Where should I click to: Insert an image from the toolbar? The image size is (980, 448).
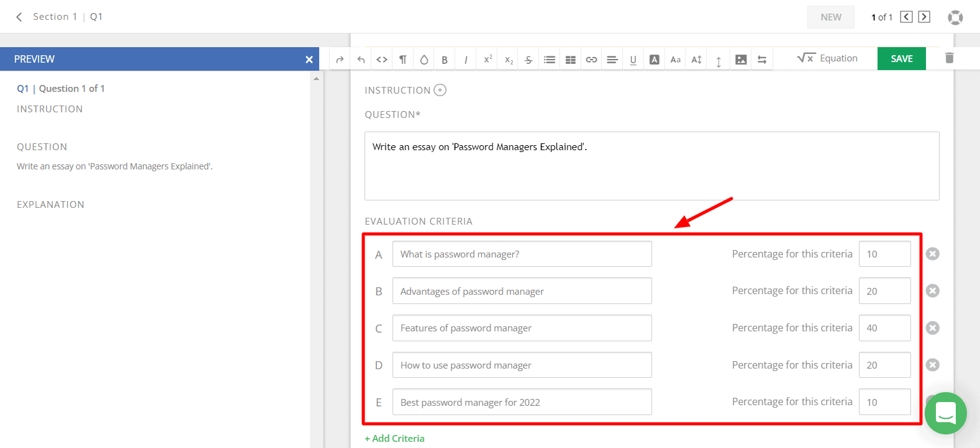741,60
